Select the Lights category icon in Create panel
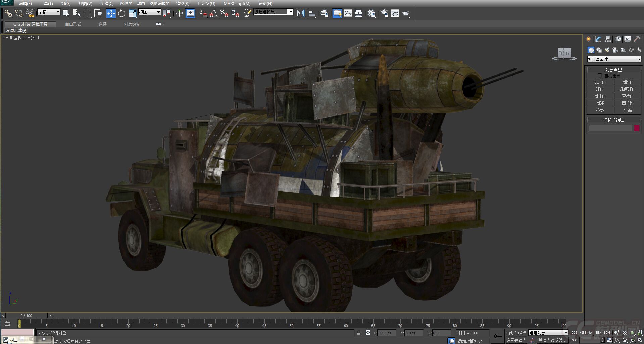The width and height of the screenshot is (644, 344). pos(607,50)
